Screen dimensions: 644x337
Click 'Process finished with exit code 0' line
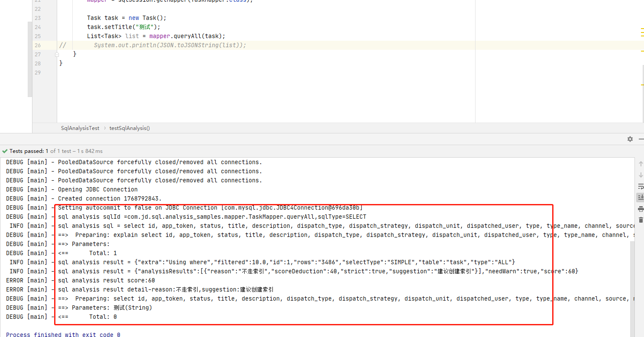coord(63,334)
